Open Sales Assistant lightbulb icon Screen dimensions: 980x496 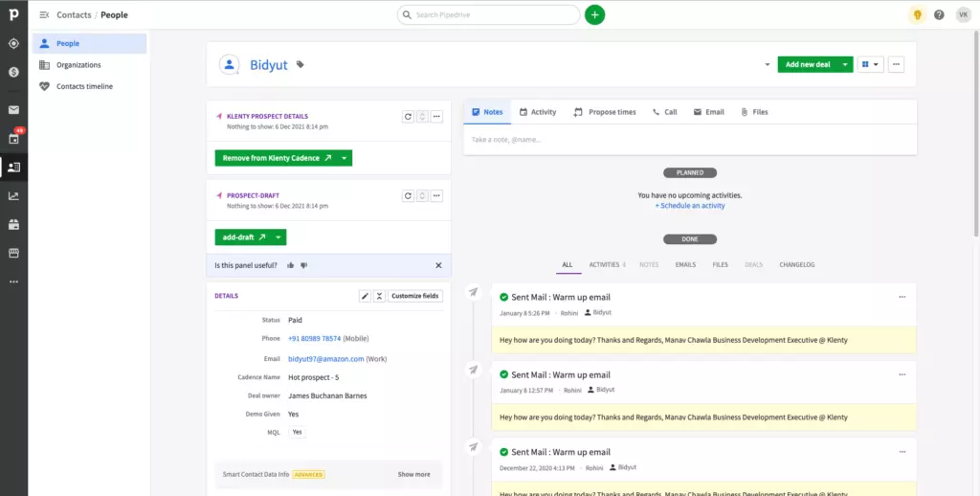tap(917, 14)
